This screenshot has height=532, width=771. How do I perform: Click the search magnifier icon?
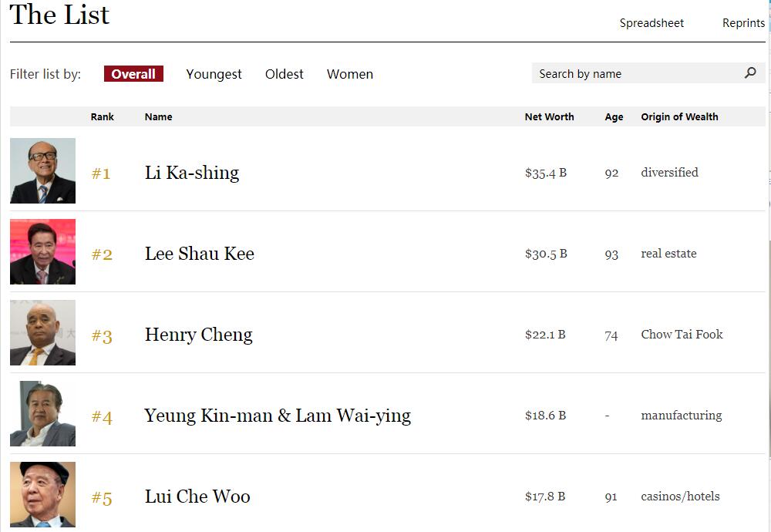coord(750,73)
